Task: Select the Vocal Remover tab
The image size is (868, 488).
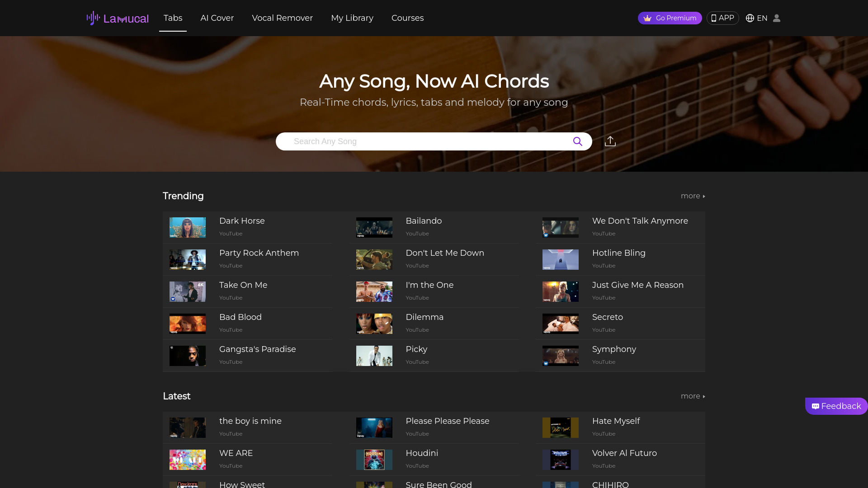Action: 282,18
